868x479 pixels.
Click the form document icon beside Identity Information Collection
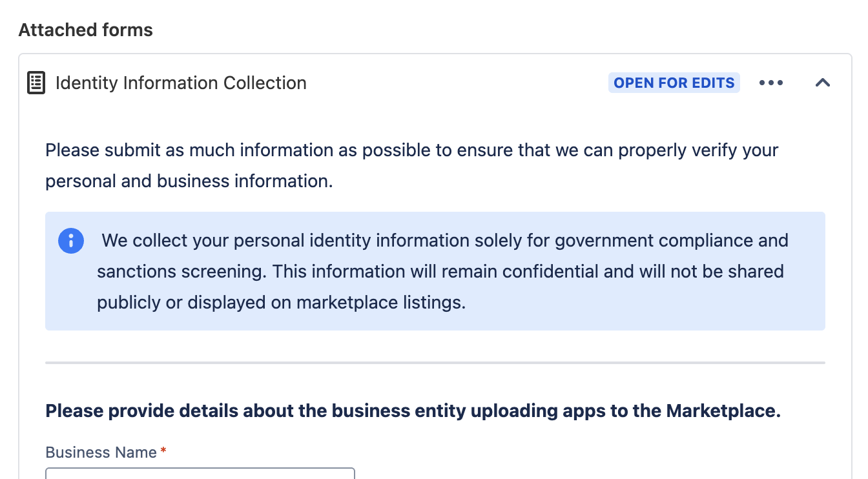(36, 83)
